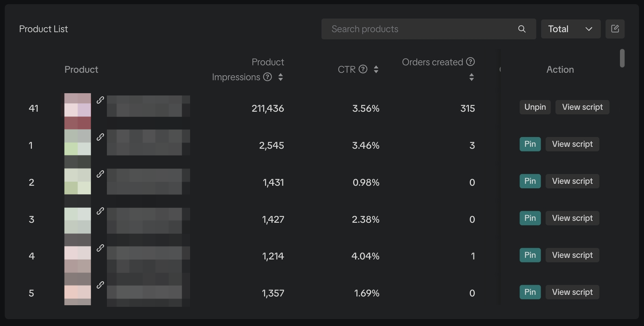The width and height of the screenshot is (644, 326).
Task: Open the thumbnail of product 2
Action: 78,181
